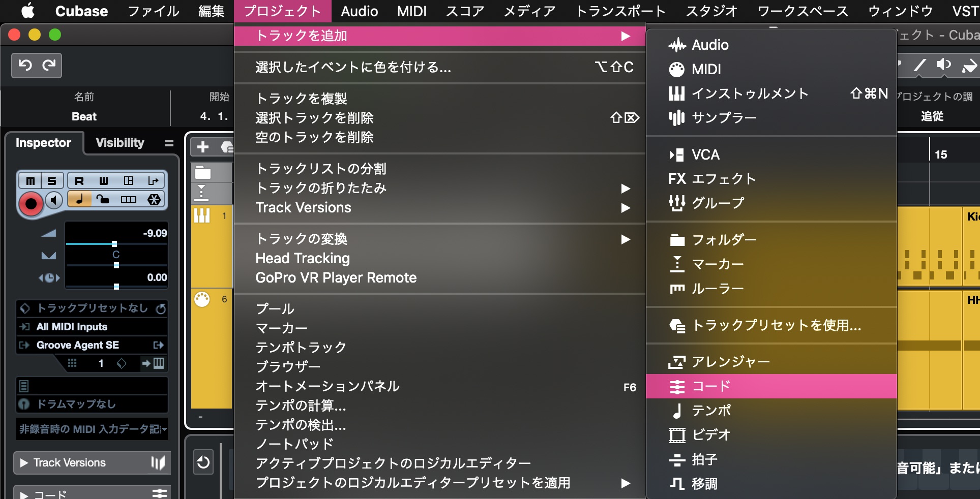Click the speaker tool icon in the toolbar
980x499 pixels.
tap(944, 65)
